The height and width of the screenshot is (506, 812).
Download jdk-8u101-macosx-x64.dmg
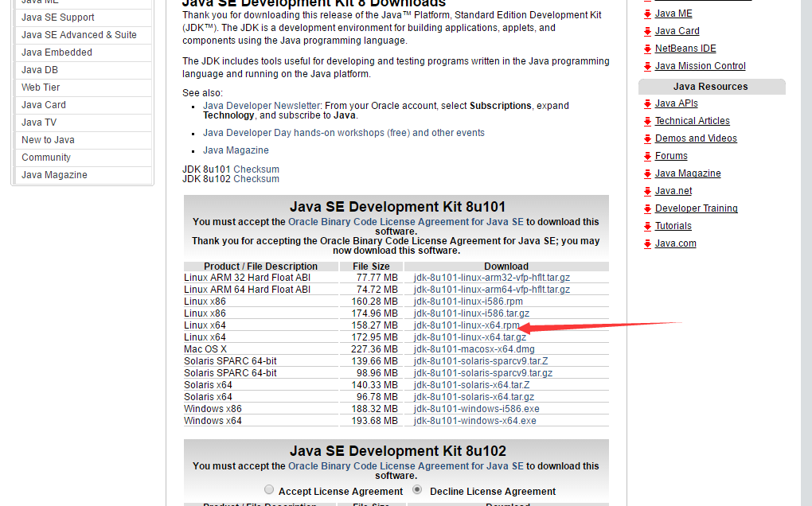474,349
